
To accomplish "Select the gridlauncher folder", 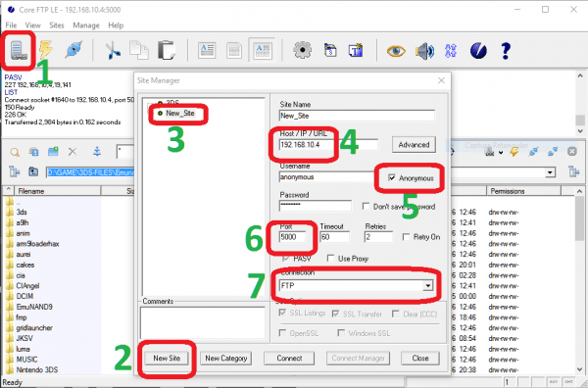I will tap(34, 327).
